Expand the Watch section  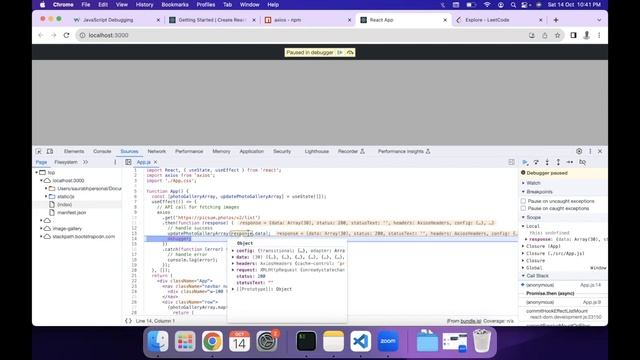(x=533, y=183)
